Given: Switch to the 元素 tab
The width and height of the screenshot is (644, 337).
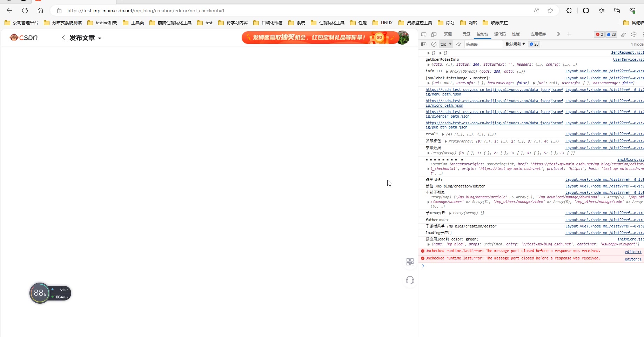Looking at the screenshot, I should (466, 34).
